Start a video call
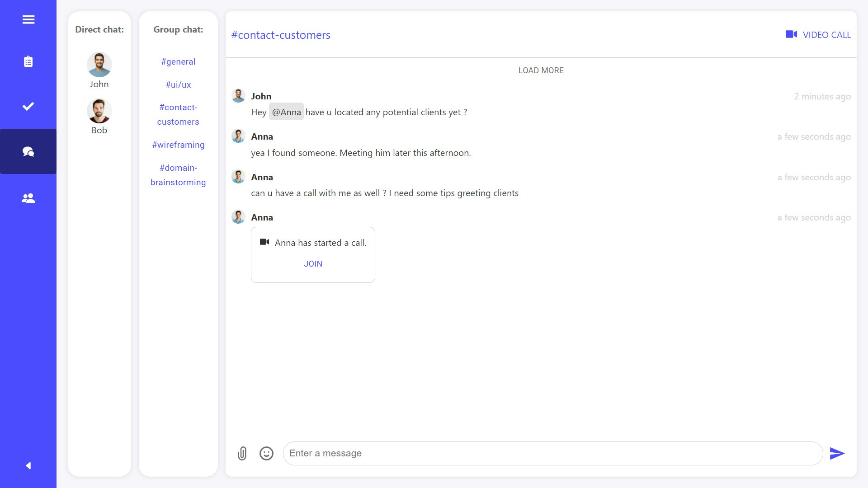The image size is (868, 488). coord(818,35)
